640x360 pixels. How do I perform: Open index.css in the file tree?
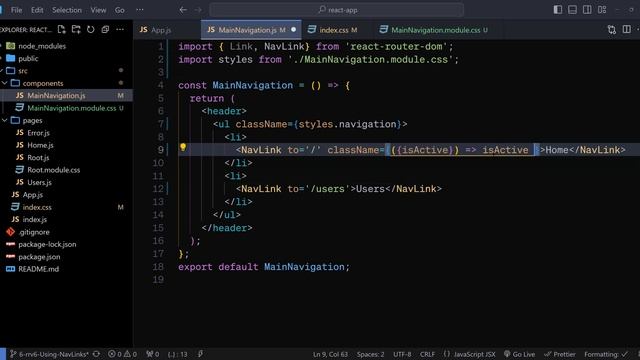37,207
